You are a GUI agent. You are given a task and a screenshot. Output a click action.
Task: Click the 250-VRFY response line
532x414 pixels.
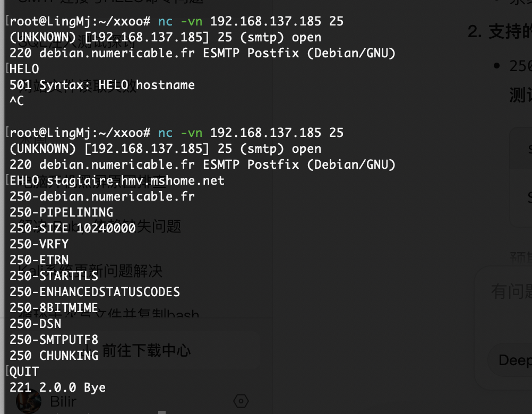[x=39, y=244]
